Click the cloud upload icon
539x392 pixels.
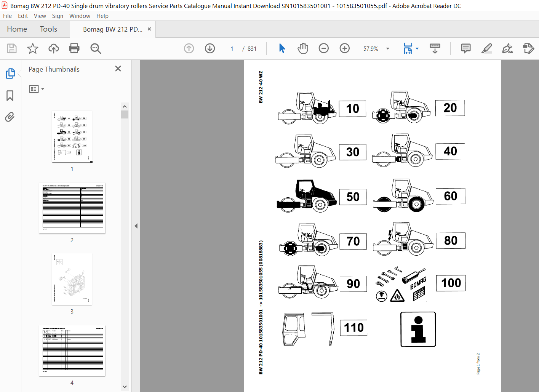pos(54,48)
